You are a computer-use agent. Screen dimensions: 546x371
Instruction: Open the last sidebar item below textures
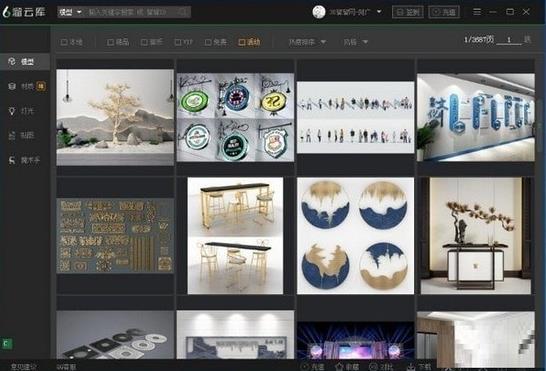coord(24,160)
